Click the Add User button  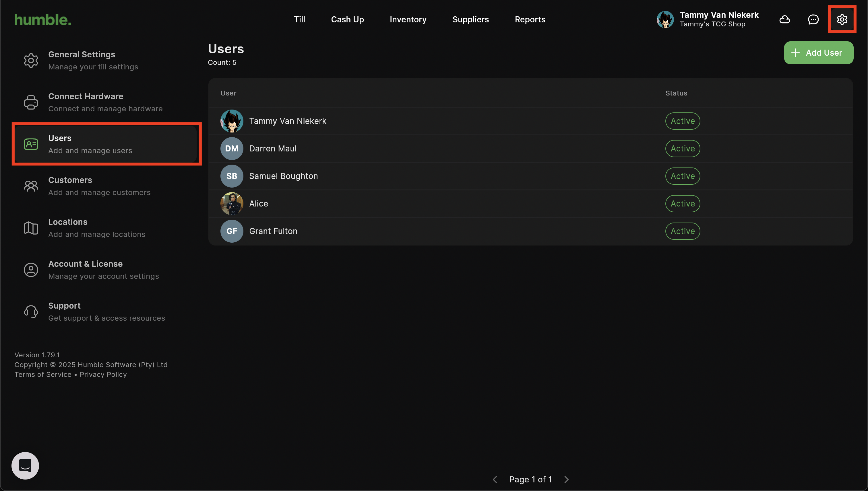[818, 53]
